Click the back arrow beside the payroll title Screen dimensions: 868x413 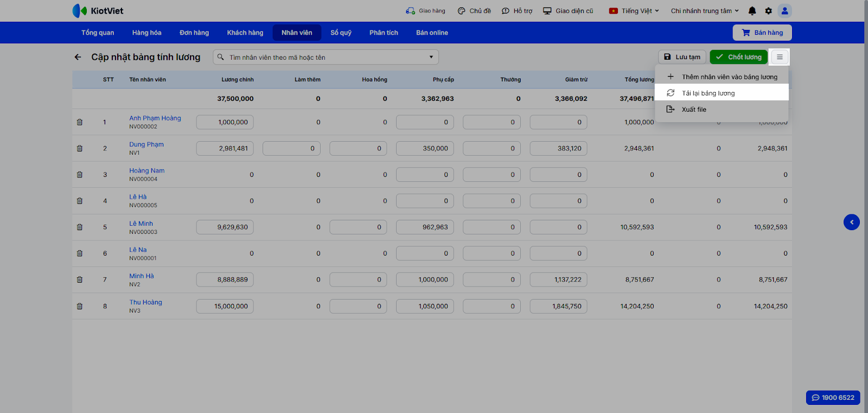(78, 57)
